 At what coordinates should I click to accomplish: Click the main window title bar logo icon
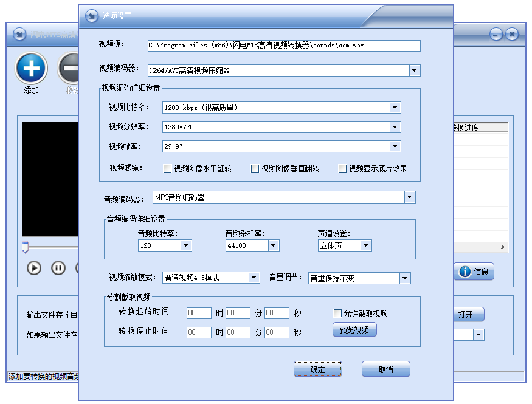19,34
